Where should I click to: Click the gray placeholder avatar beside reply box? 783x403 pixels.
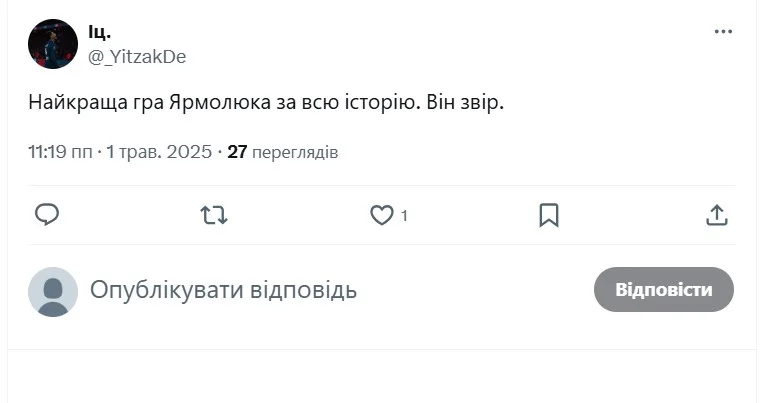pos(52,291)
